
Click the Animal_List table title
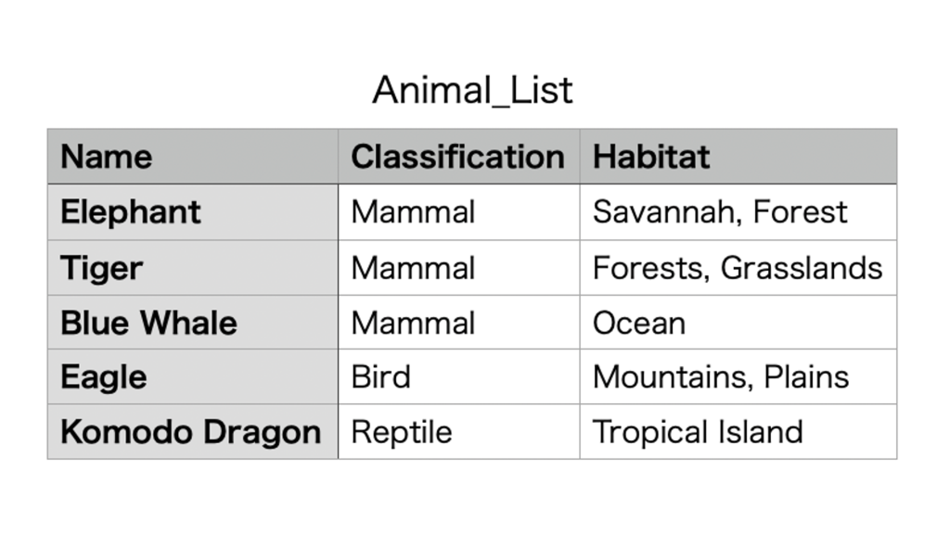point(472,91)
